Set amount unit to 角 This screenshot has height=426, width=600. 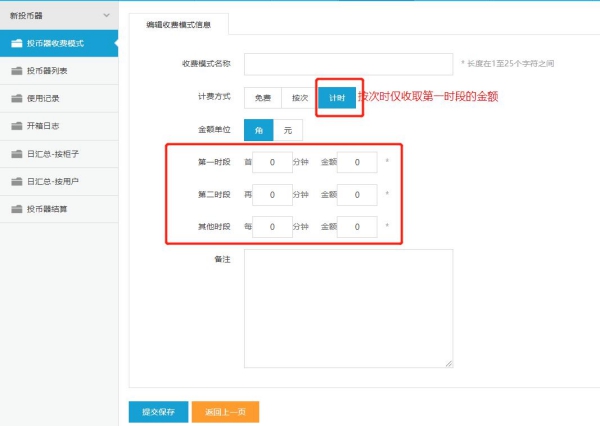coord(259,130)
